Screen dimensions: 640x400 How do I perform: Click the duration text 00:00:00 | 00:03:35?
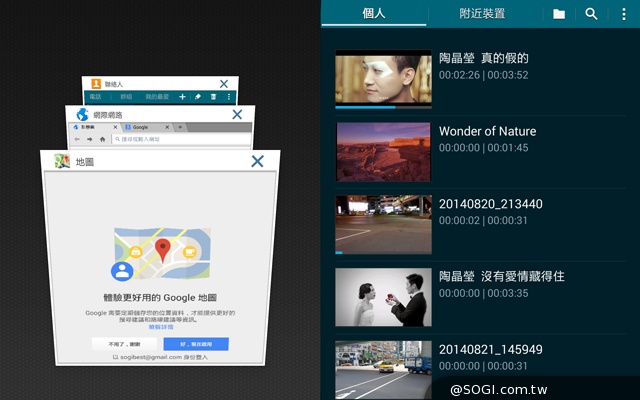tap(484, 293)
